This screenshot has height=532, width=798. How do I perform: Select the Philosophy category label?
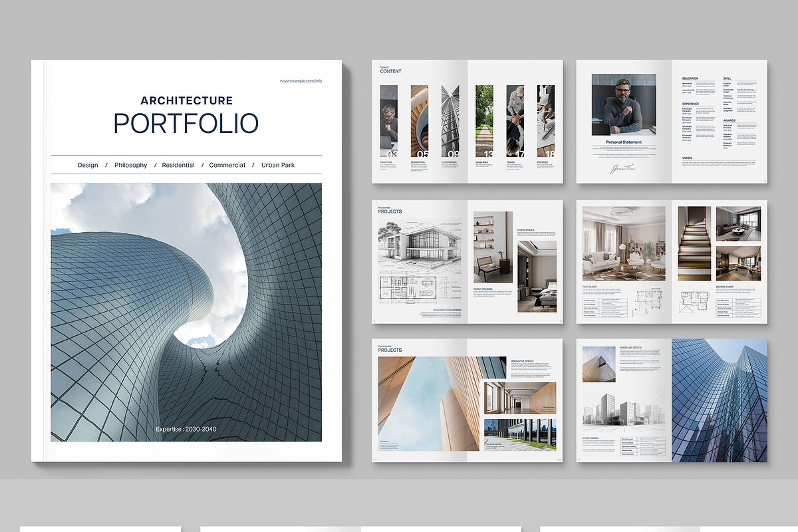pos(130,165)
